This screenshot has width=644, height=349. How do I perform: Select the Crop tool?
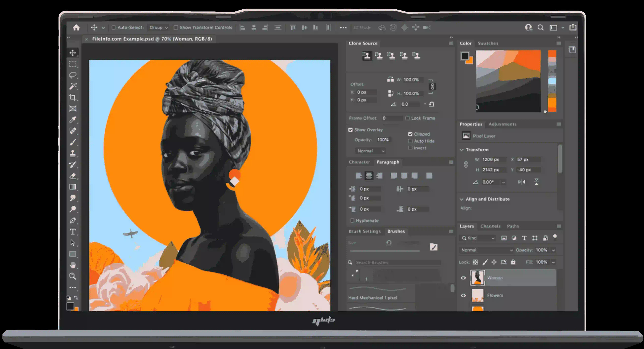click(73, 97)
